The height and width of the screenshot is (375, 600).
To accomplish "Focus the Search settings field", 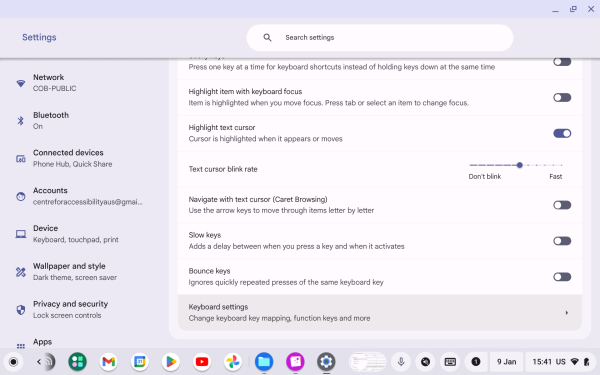I will pyautogui.click(x=380, y=38).
